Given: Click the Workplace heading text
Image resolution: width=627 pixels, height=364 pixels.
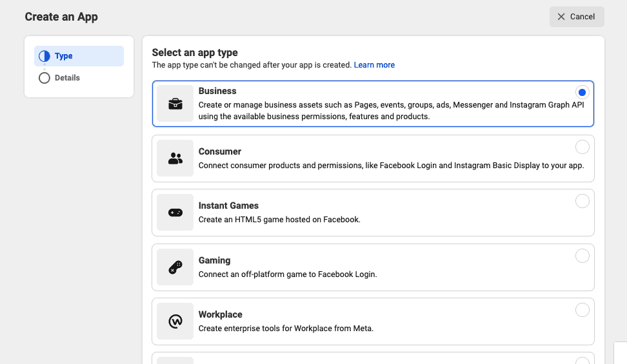Looking at the screenshot, I should pos(221,314).
